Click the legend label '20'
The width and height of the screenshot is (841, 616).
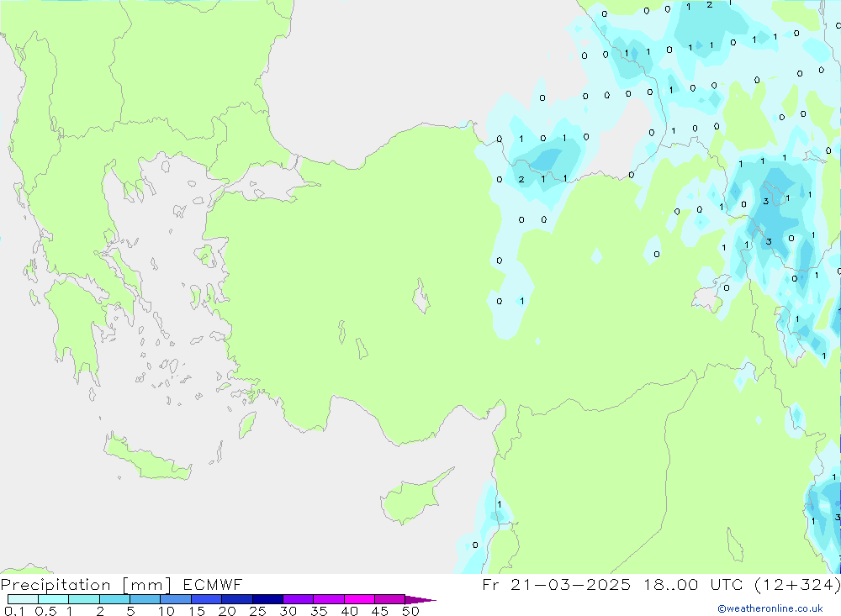coord(227,611)
